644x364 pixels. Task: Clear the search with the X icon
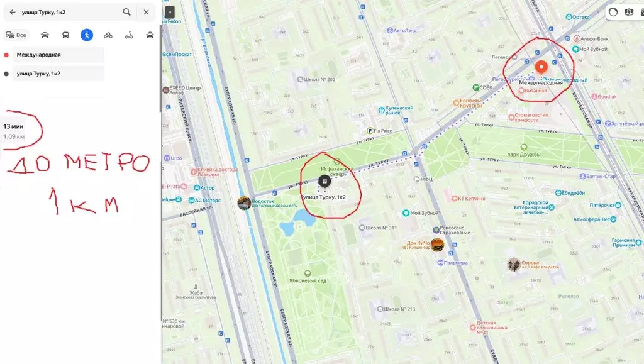click(146, 13)
